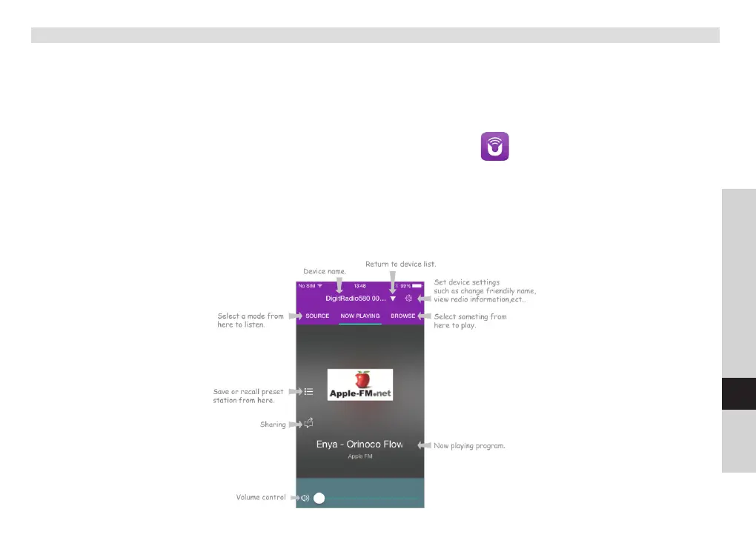Screen dimensions: 756x546
Task: Click the battery indicator in the phone status bar
Action: point(417,286)
